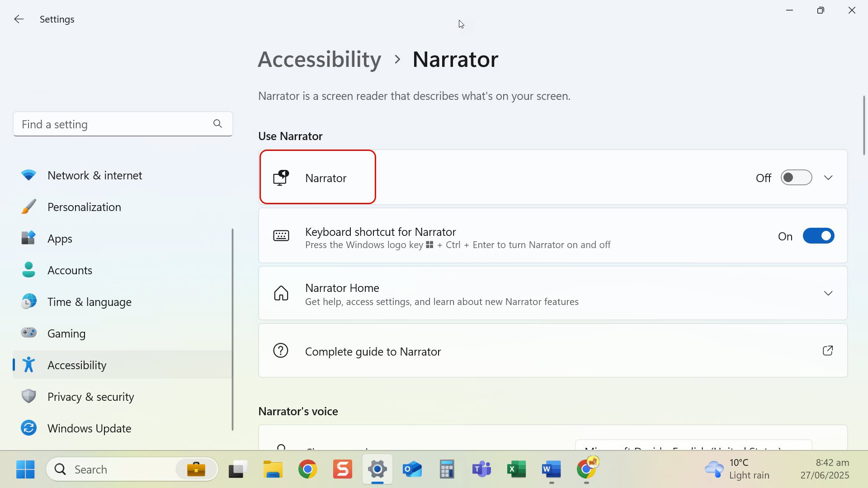
Task: Open Complete guide to Narrator
Action: tap(553, 351)
